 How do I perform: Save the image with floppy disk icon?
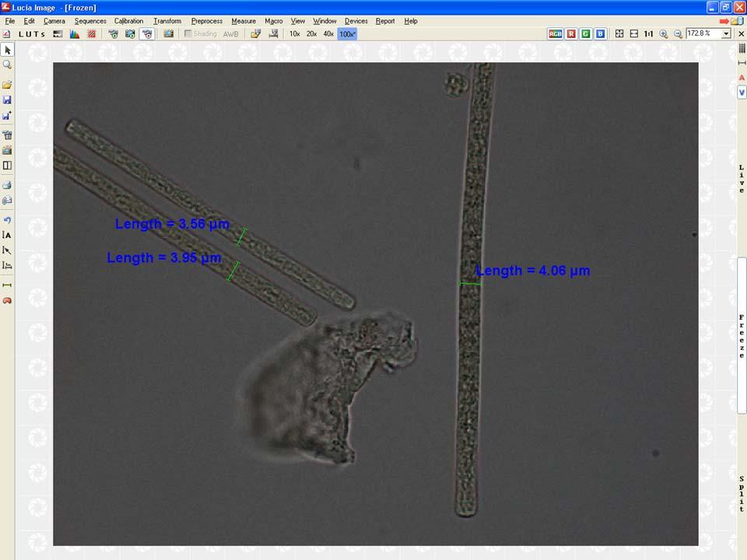coord(7,100)
